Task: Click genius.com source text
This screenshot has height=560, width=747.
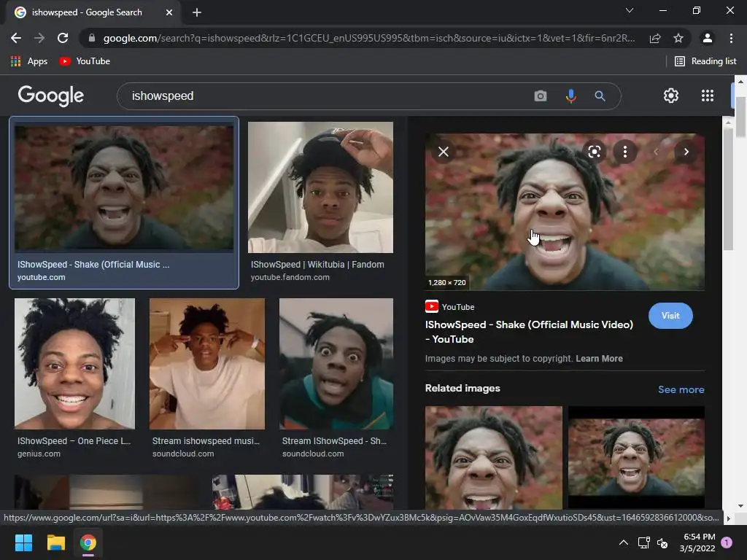Action: click(39, 454)
